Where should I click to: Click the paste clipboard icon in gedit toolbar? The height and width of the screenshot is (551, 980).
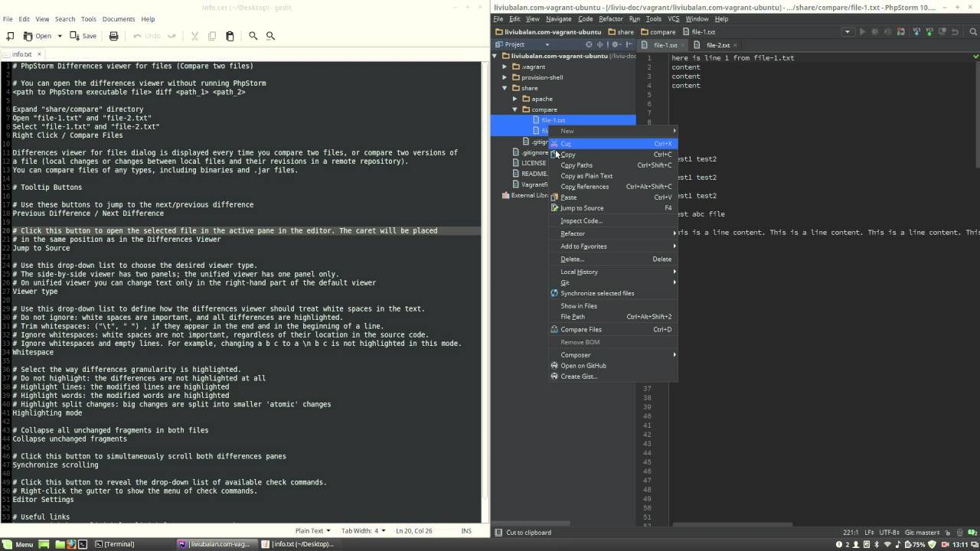(x=230, y=36)
